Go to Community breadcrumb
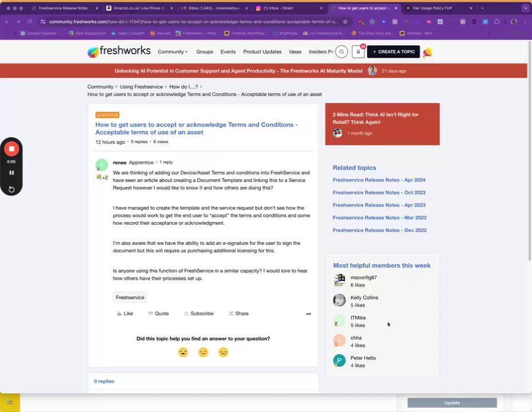 point(101,87)
